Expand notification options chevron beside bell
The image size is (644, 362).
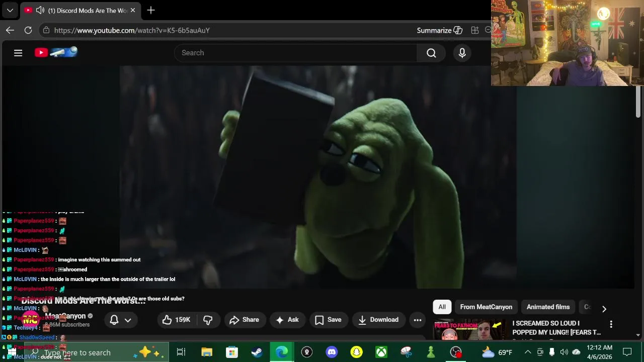(x=128, y=320)
